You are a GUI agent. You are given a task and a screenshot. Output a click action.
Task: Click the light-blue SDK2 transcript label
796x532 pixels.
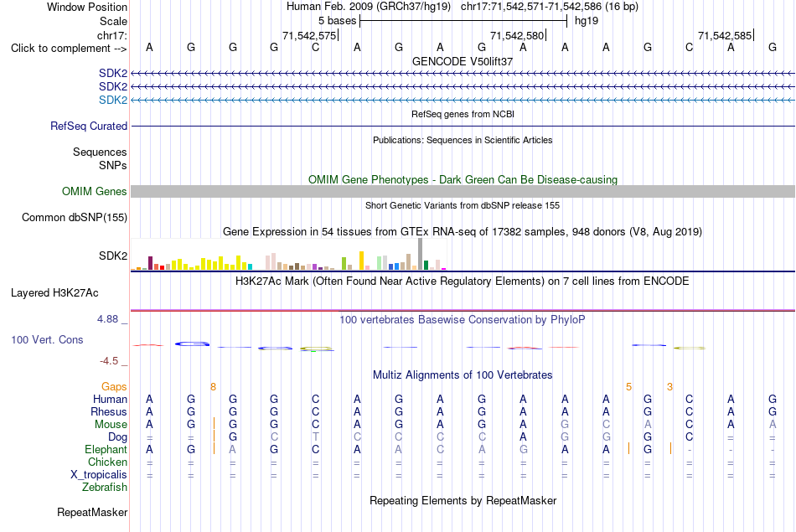(113, 100)
